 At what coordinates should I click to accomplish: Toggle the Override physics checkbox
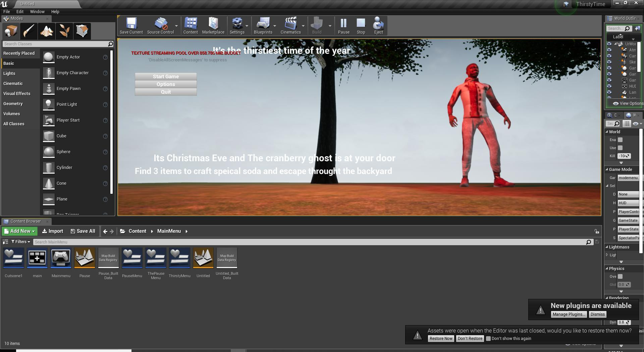620,276
